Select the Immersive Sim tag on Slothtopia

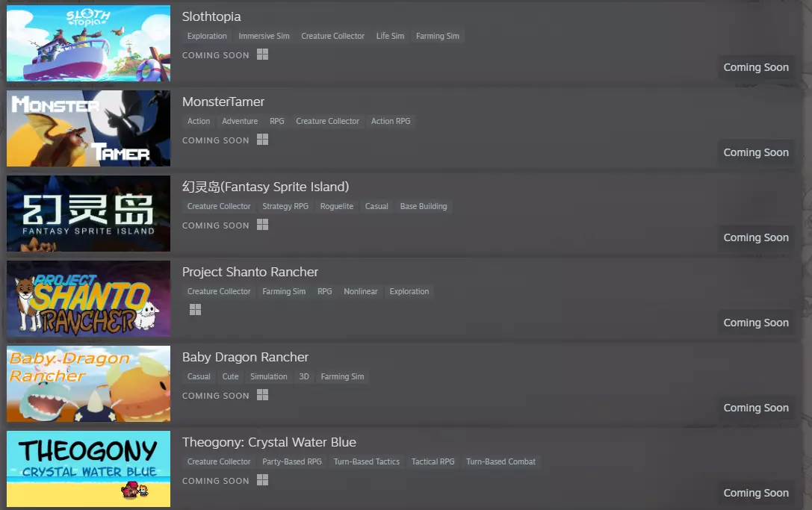coord(264,36)
